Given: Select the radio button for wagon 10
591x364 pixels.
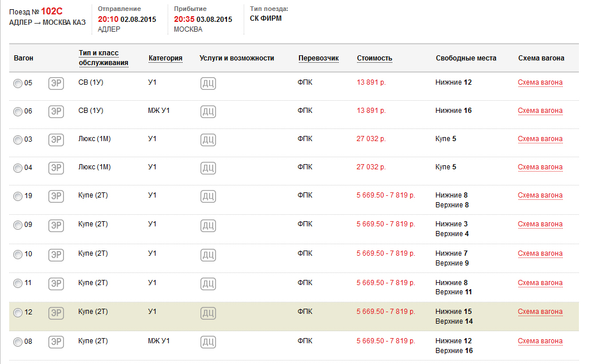Looking at the screenshot, I should click(x=18, y=255).
